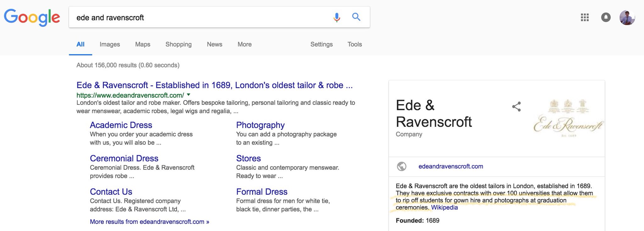Open edeandravenscroft.com in the knowledge panel

pos(451,166)
